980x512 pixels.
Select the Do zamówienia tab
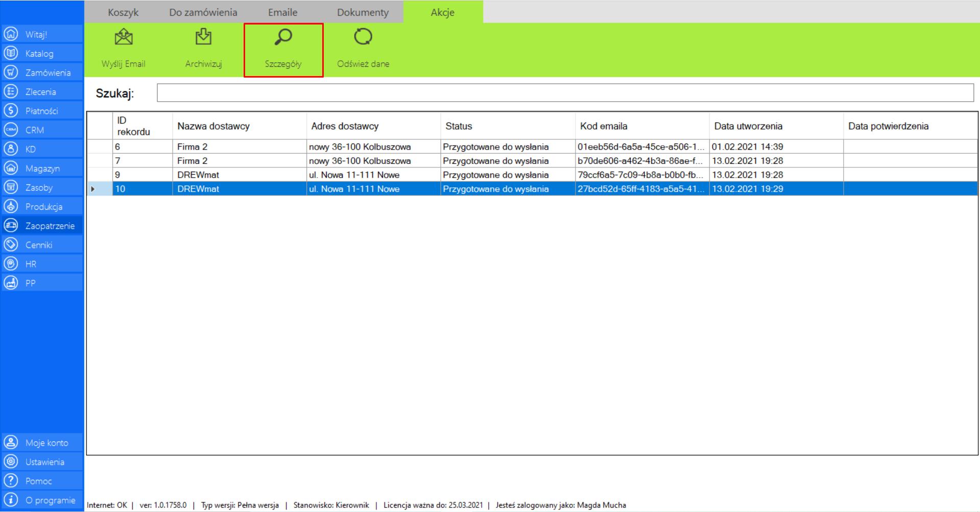[x=203, y=13]
